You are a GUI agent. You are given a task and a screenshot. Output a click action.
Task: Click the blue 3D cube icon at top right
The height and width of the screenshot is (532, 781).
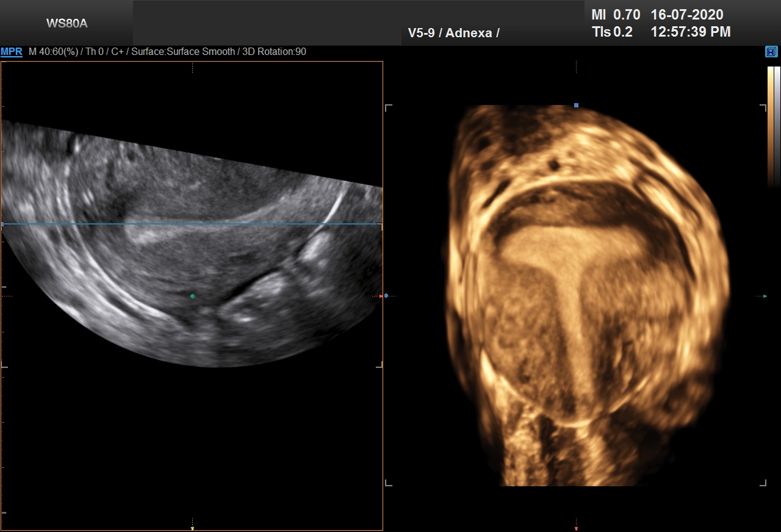click(x=771, y=52)
